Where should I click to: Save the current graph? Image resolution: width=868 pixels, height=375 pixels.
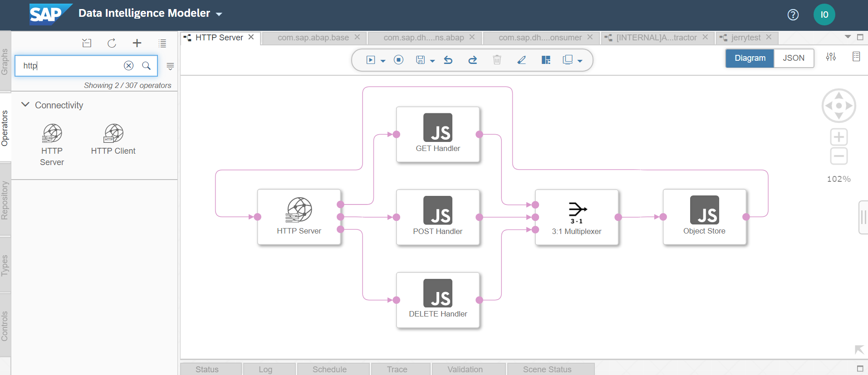420,60
